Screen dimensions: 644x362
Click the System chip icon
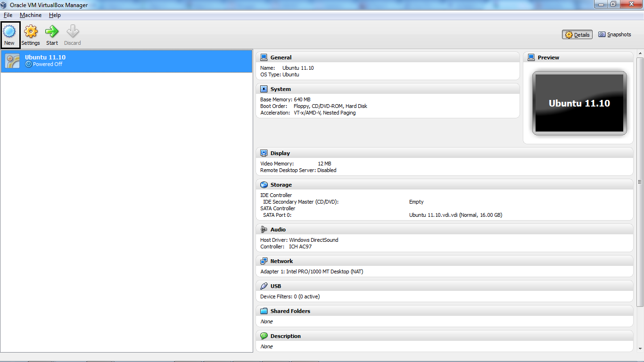pos(264,89)
